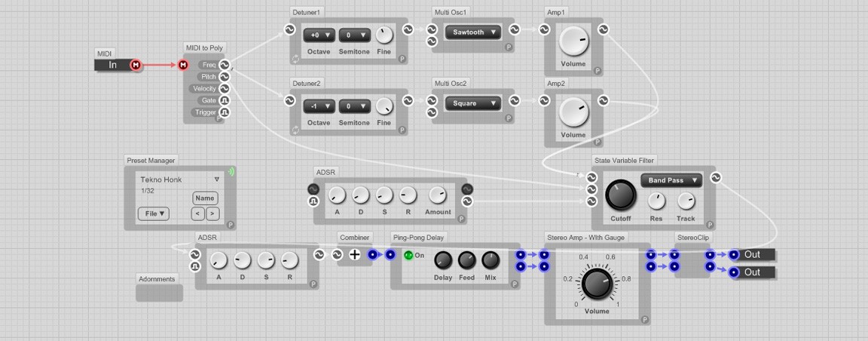Click the Velocity output pin on MIDI to Poly
This screenshot has width=868, height=341.
[x=224, y=89]
